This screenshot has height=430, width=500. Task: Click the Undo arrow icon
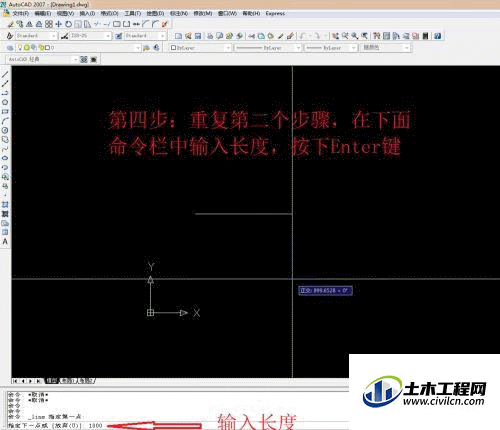point(302,36)
